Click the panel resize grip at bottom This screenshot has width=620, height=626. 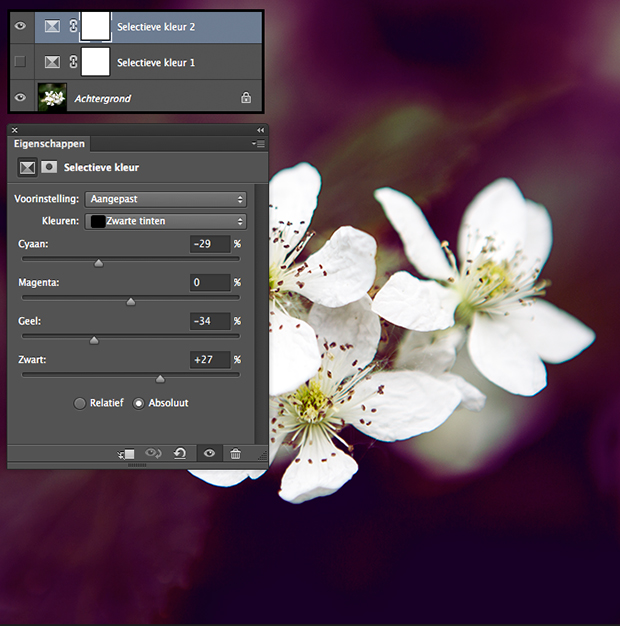point(137,466)
